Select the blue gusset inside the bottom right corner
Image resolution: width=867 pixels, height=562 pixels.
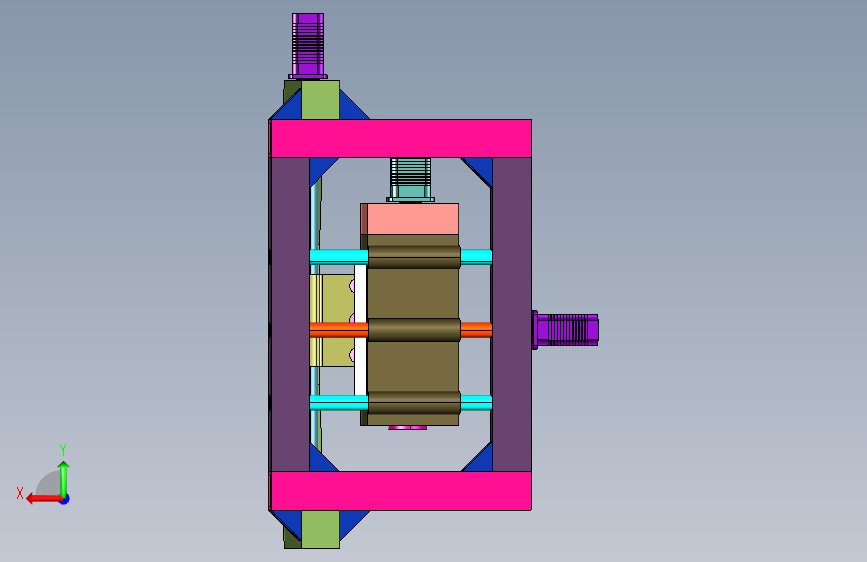click(x=481, y=460)
